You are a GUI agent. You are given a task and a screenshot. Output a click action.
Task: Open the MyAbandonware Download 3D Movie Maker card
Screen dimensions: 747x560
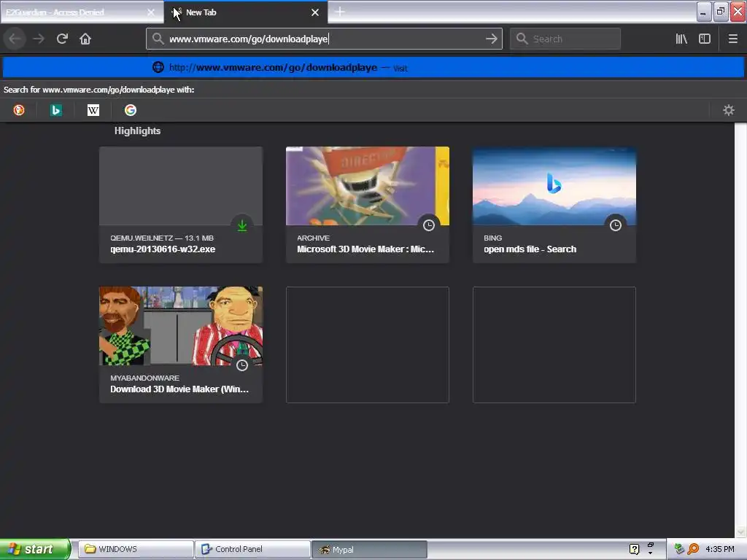point(181,344)
